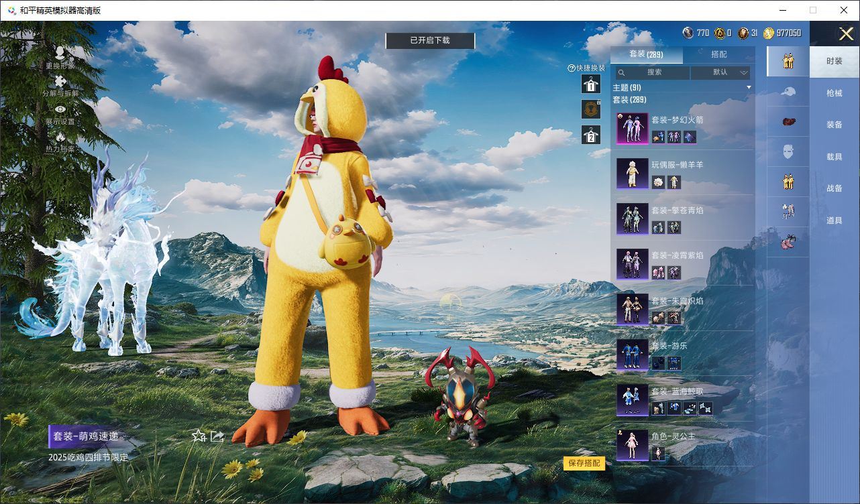The image size is (860, 504).
Task: Select the 套装-梦幻火箭 outfit thumbnail
Action: 632,128
